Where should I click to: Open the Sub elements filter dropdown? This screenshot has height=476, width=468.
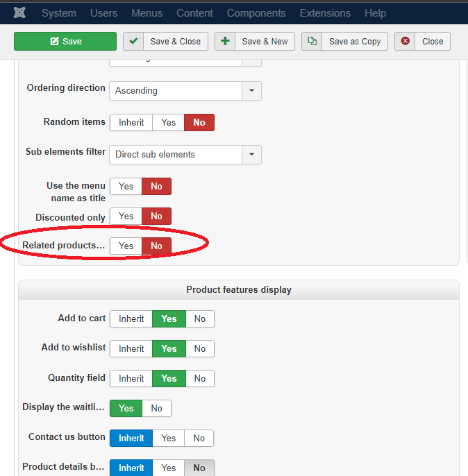pos(185,155)
